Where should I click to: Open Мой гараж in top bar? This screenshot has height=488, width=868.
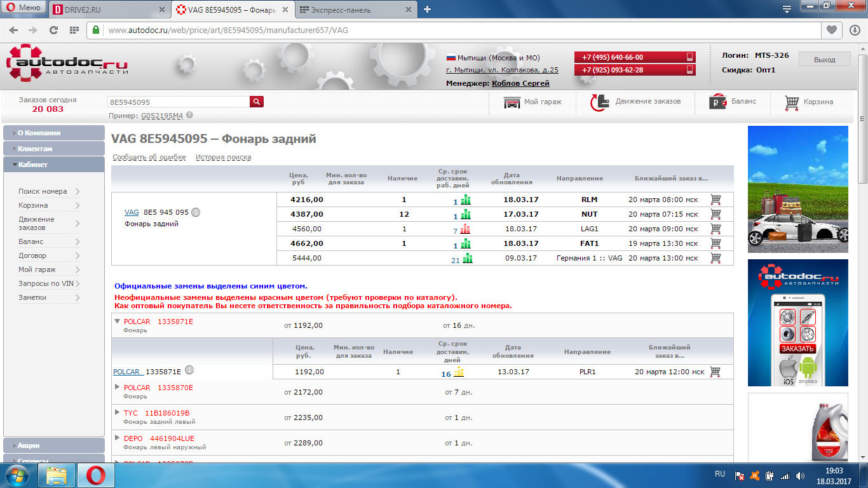(x=532, y=102)
